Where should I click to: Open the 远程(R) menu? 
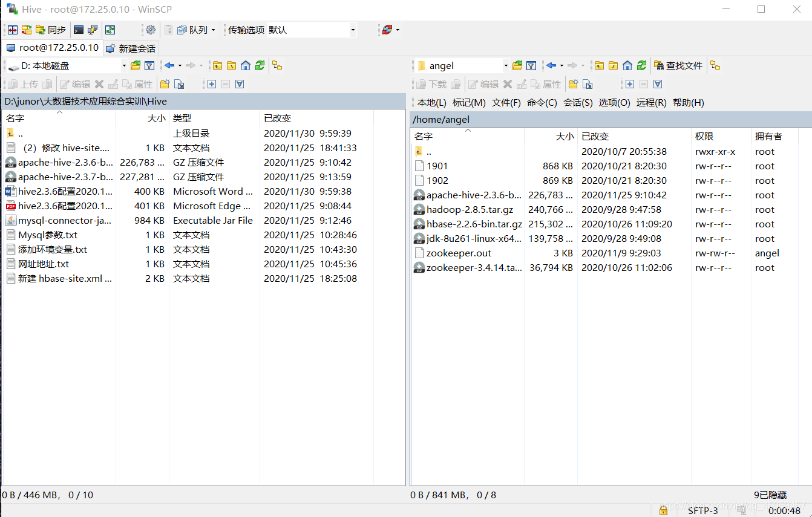coord(651,103)
